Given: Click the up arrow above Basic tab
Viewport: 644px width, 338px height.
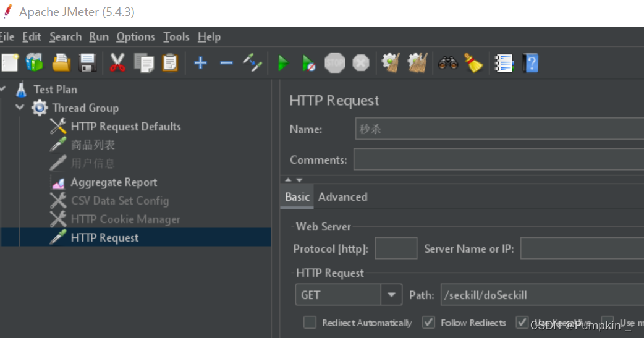Looking at the screenshot, I should (x=288, y=180).
